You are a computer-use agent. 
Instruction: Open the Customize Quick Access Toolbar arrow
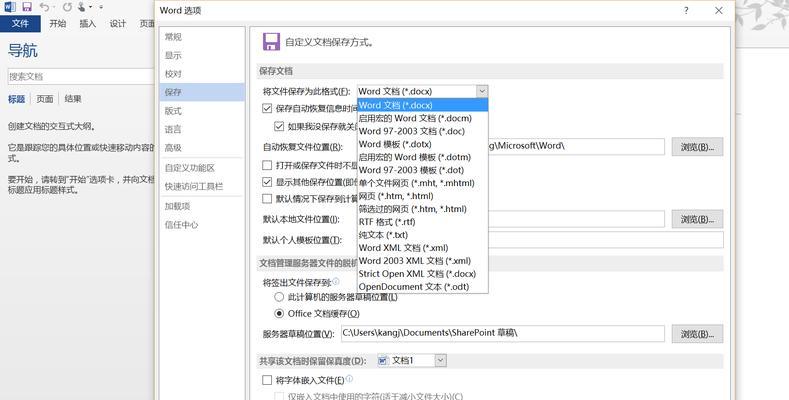click(101, 8)
